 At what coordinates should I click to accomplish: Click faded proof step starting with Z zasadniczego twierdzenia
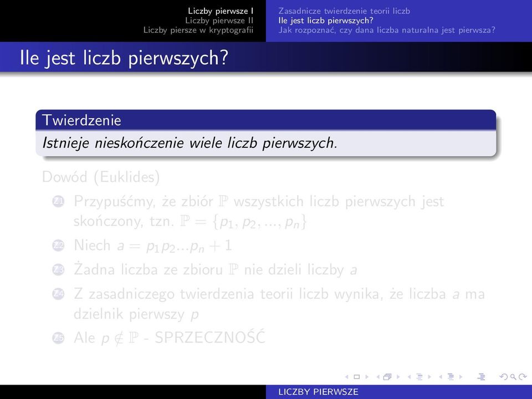coord(279,304)
